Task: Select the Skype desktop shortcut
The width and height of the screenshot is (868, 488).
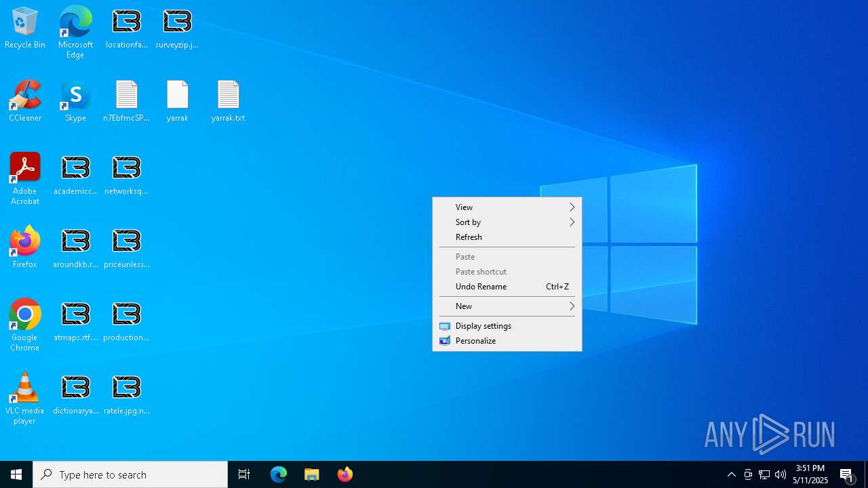Action: tap(75, 102)
